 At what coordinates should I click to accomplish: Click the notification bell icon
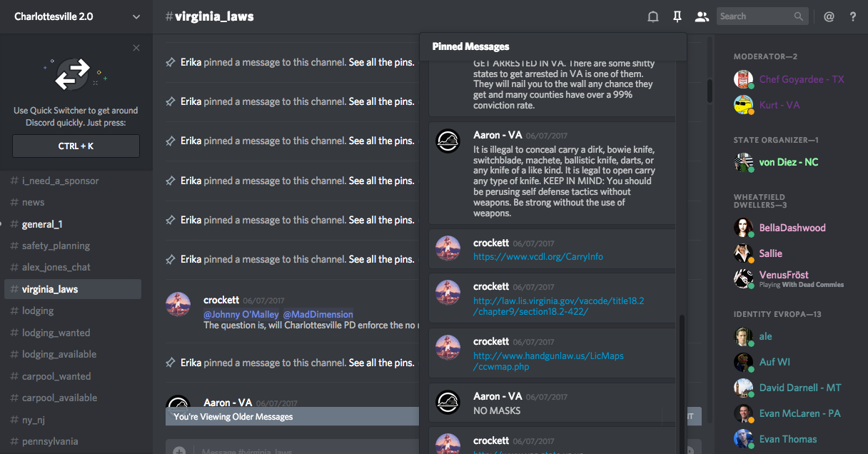tap(653, 16)
